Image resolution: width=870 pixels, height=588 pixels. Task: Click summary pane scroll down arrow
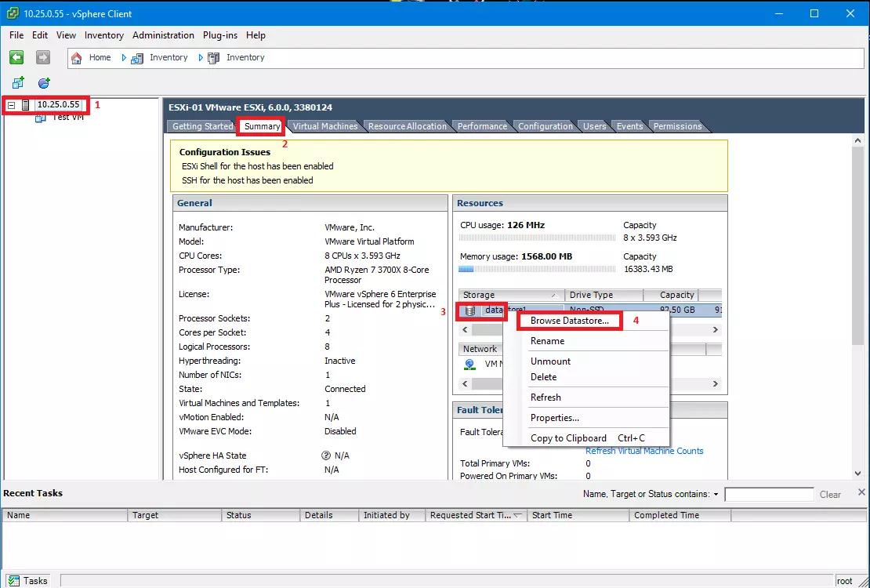(x=857, y=474)
